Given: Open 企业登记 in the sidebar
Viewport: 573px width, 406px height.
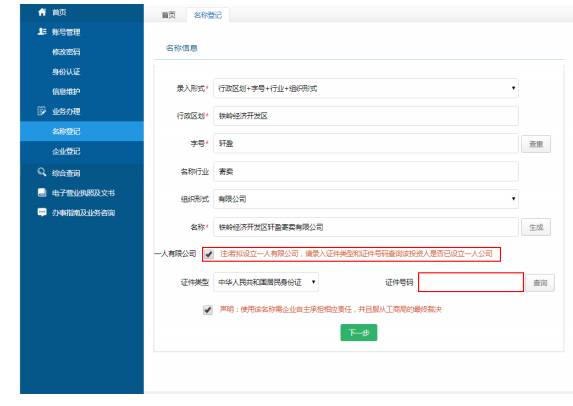Looking at the screenshot, I should coord(66,151).
